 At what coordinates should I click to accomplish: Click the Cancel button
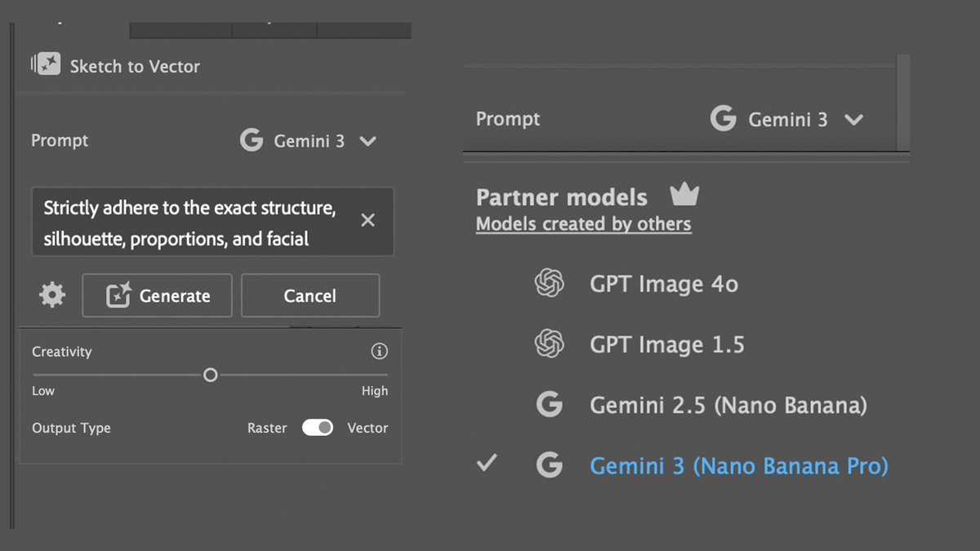pos(310,295)
